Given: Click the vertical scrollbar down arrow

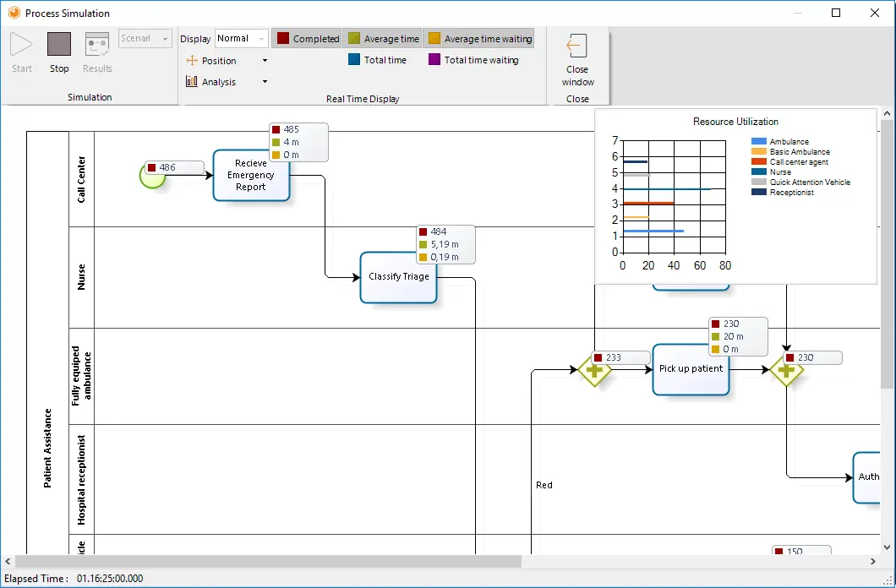Looking at the screenshot, I should 887,547.
